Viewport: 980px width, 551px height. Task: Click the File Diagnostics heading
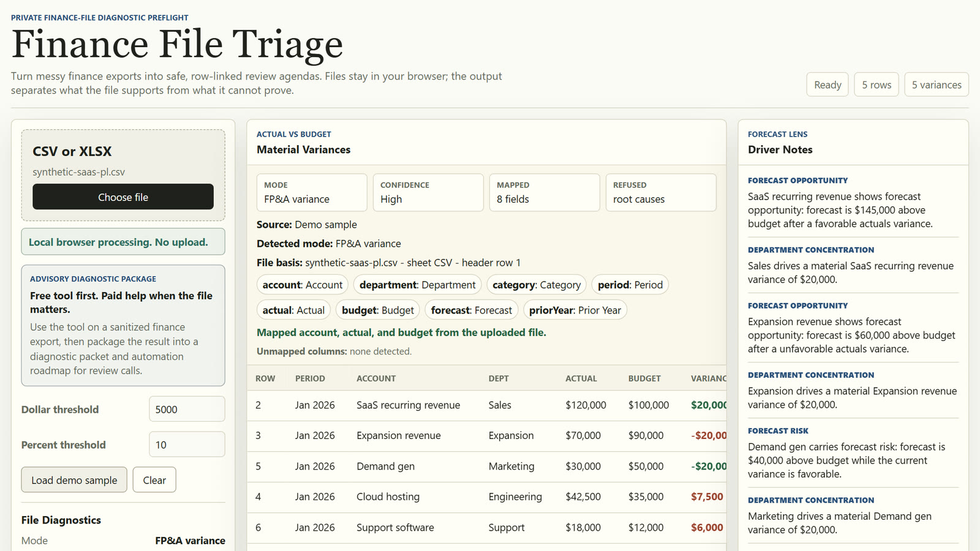click(61, 520)
